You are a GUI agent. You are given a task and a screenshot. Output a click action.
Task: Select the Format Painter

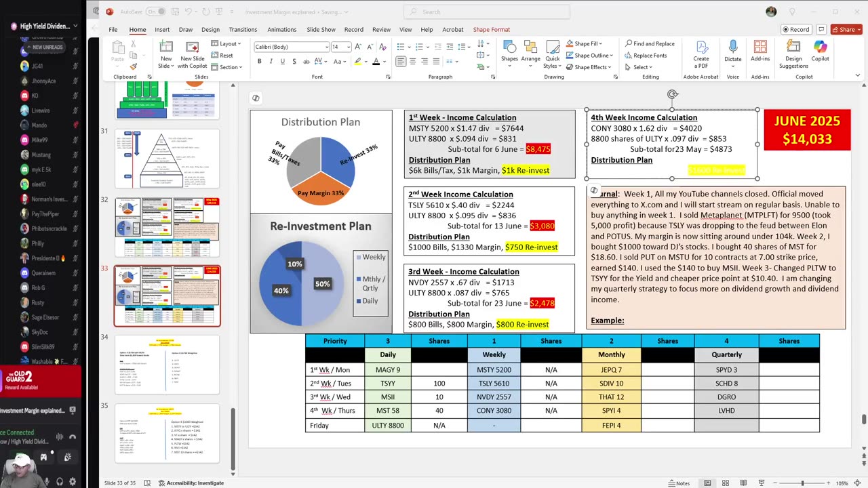pyautogui.click(x=133, y=66)
